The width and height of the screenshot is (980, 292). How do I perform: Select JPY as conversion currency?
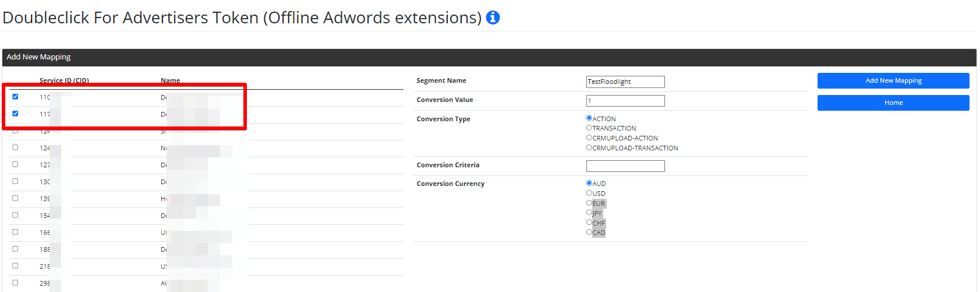[589, 213]
